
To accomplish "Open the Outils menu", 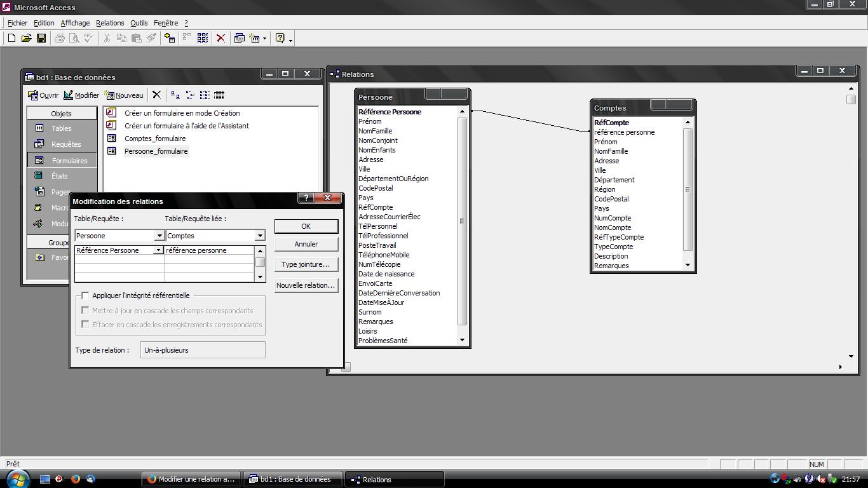I will pyautogui.click(x=139, y=23).
